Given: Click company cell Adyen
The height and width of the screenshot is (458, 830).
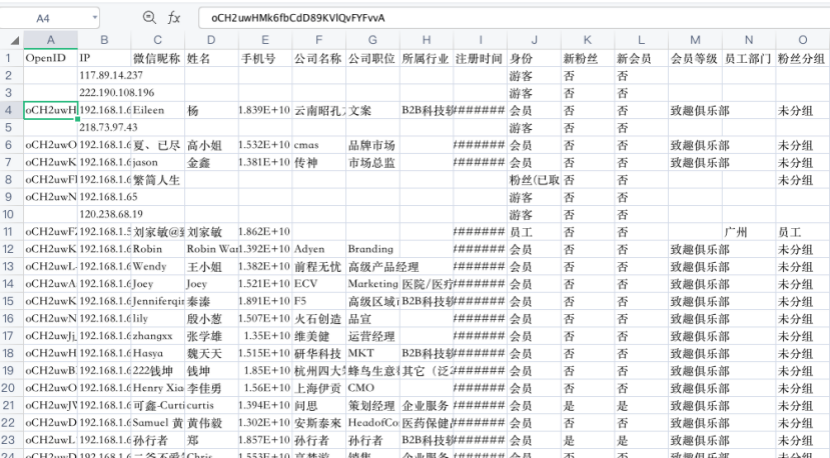Looking at the screenshot, I should pos(319,249).
